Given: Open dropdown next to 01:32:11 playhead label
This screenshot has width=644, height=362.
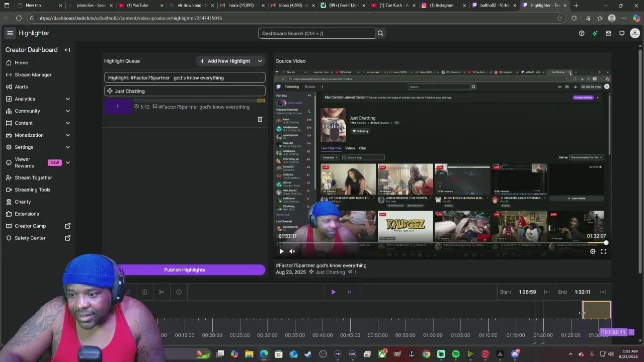Looking at the screenshot, I should pos(631,332).
